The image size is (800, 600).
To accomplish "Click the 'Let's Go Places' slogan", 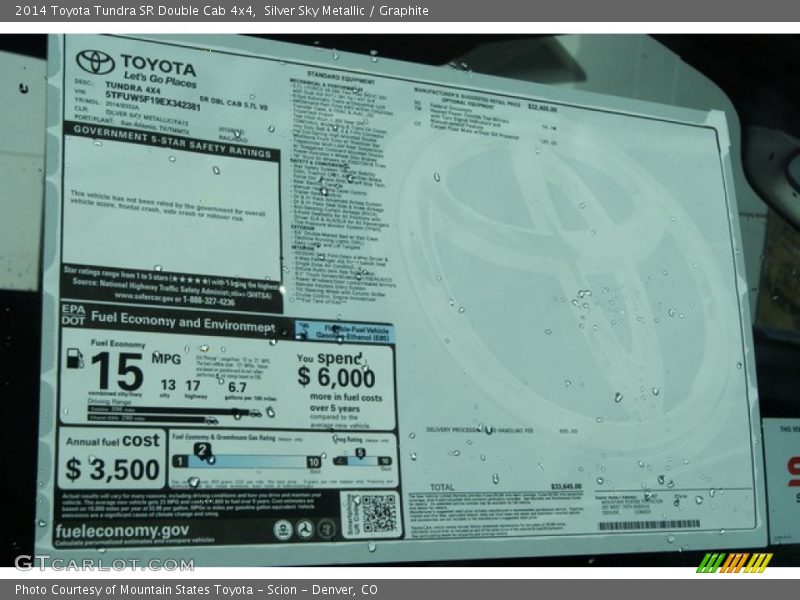I will [160, 80].
